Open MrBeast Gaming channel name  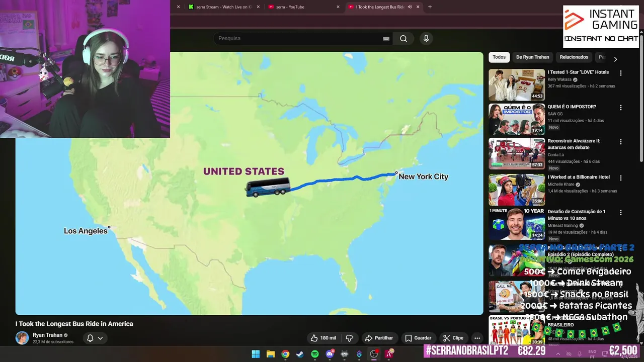(563, 226)
